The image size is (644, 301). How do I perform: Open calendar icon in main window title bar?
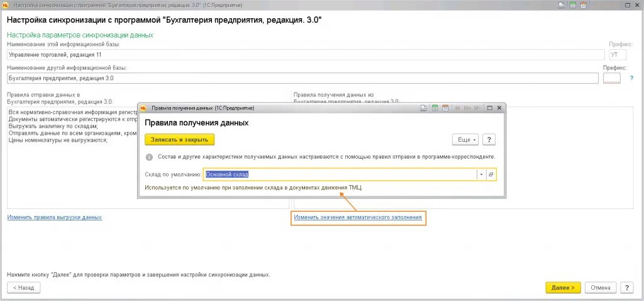coord(583,5)
